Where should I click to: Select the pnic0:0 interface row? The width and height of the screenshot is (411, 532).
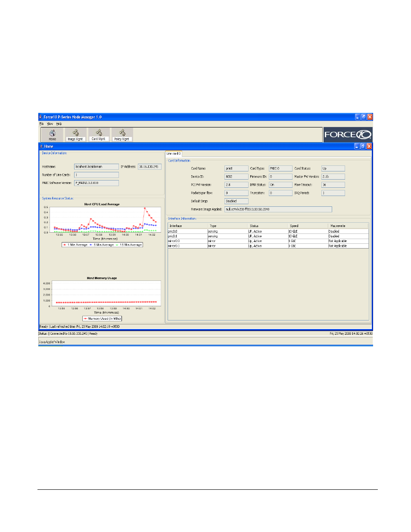pyautogui.click(x=268, y=231)
